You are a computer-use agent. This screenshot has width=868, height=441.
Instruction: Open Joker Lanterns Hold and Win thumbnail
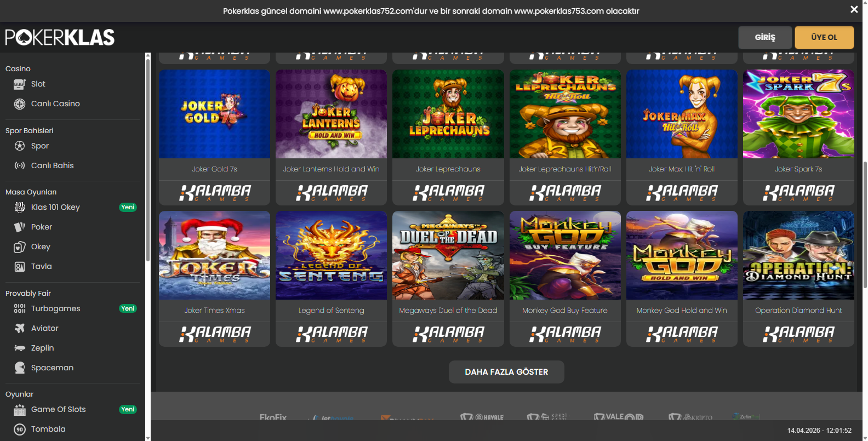(x=331, y=114)
